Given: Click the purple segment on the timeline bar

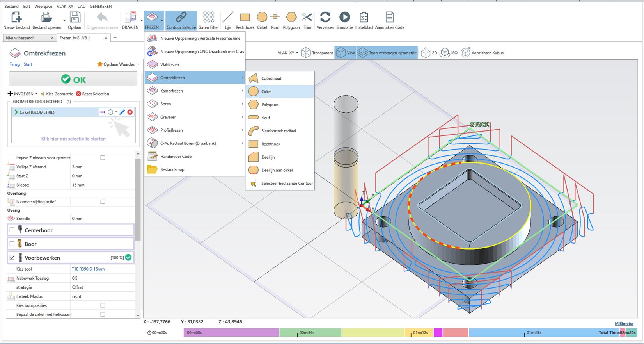Looking at the screenshot, I should coord(231,333).
